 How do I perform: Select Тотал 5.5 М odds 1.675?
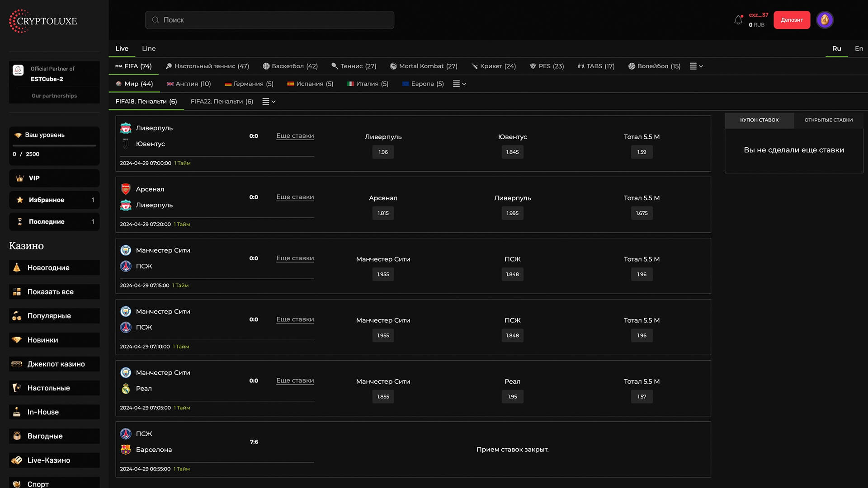[x=642, y=213]
